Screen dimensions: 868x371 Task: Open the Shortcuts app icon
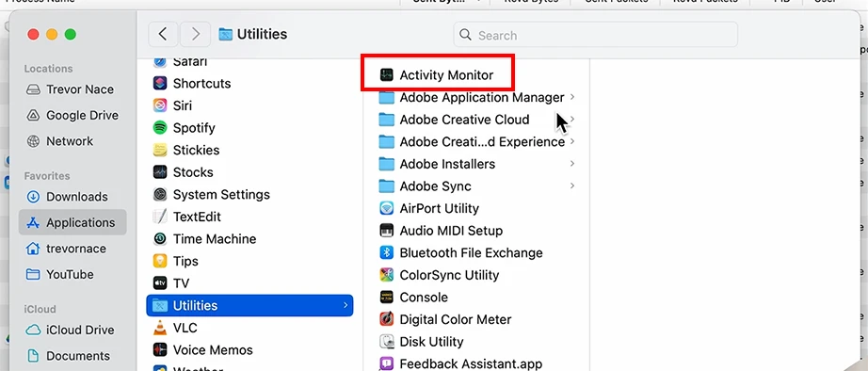pos(160,83)
